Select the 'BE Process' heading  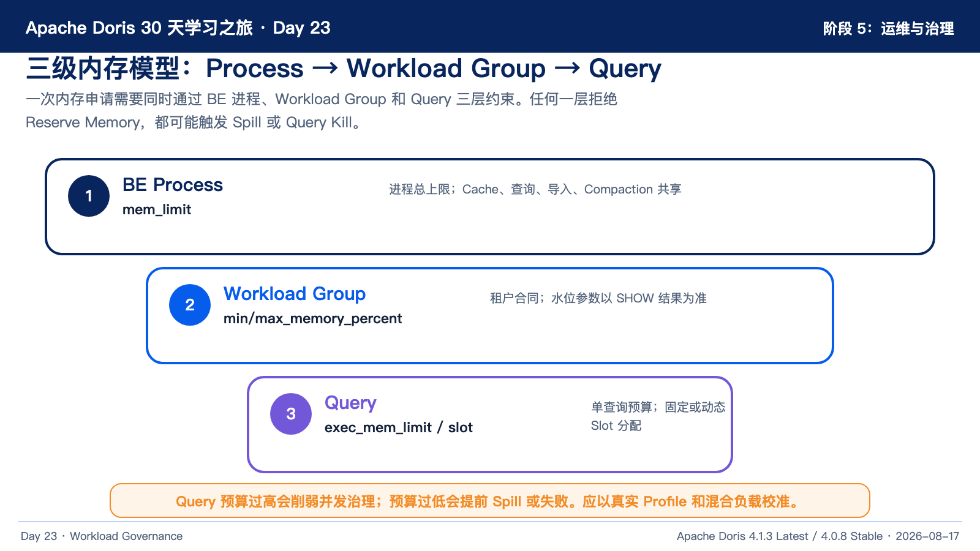(173, 185)
